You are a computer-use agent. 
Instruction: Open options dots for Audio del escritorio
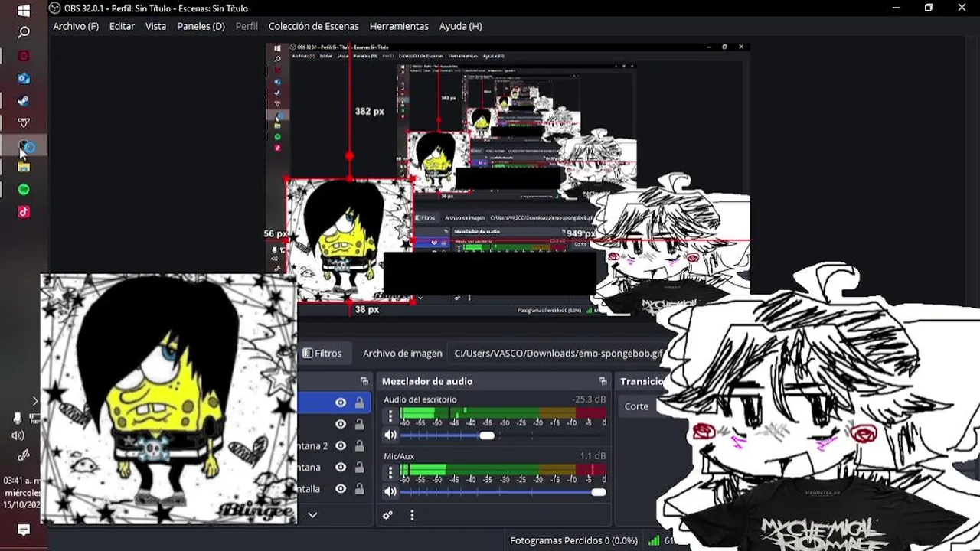tap(390, 416)
